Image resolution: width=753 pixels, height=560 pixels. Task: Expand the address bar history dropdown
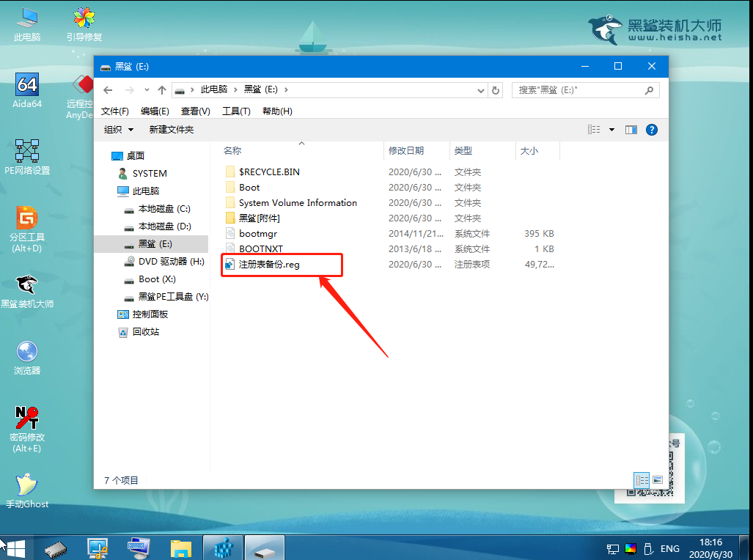[x=481, y=90]
